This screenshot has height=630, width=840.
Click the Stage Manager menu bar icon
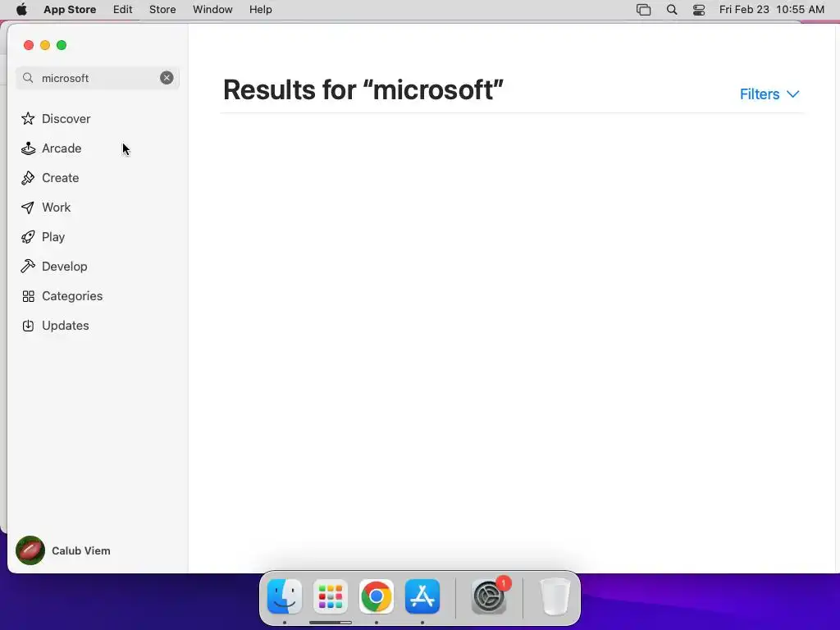pos(643,10)
